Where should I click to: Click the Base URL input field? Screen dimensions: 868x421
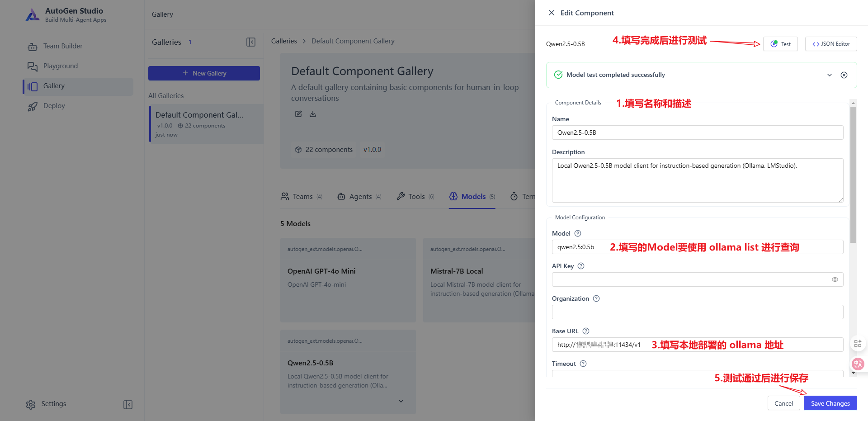[698, 345]
